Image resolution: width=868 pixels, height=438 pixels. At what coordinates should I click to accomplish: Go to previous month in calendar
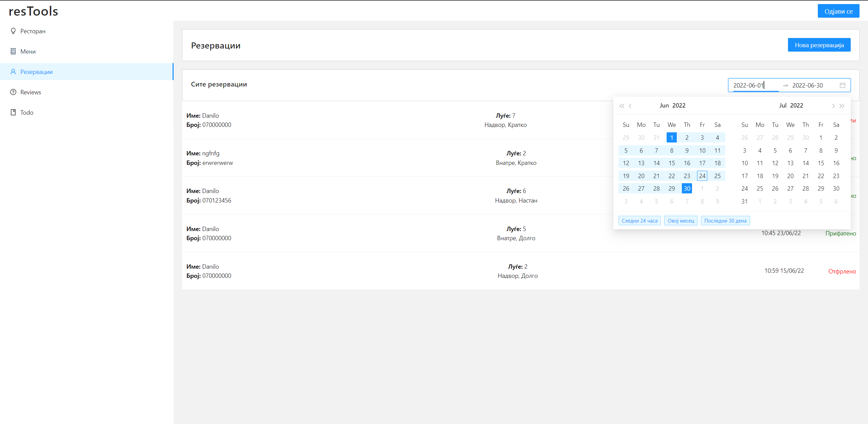pyautogui.click(x=630, y=106)
